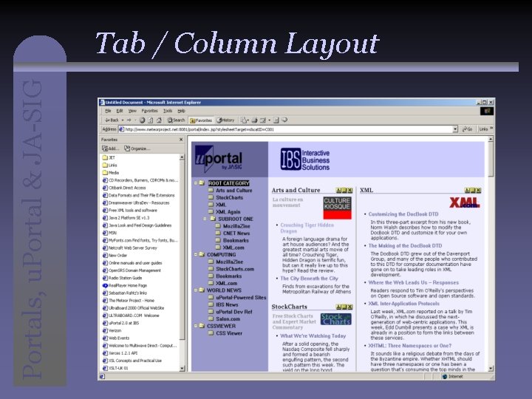Select CSS Viewer in the tree
The image size is (532, 399).
pyautogui.click(x=229, y=333)
